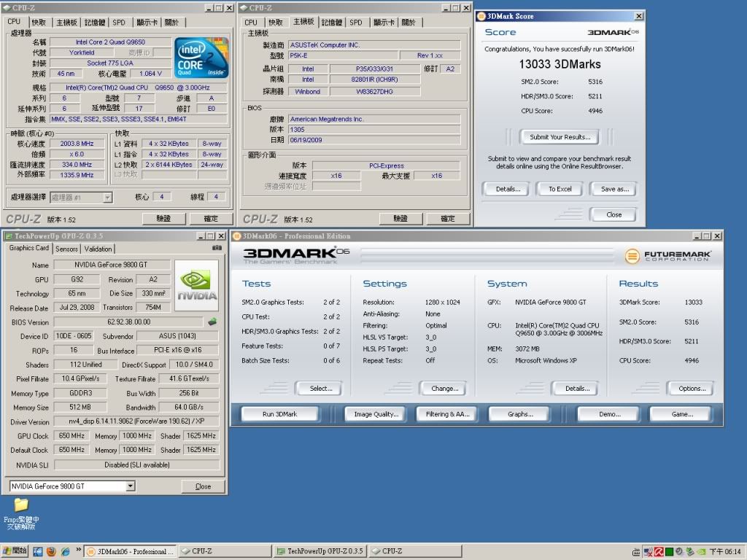This screenshot has width=747, height=560.
Task: Click the Close button in GPU-Z
Action: tap(204, 486)
